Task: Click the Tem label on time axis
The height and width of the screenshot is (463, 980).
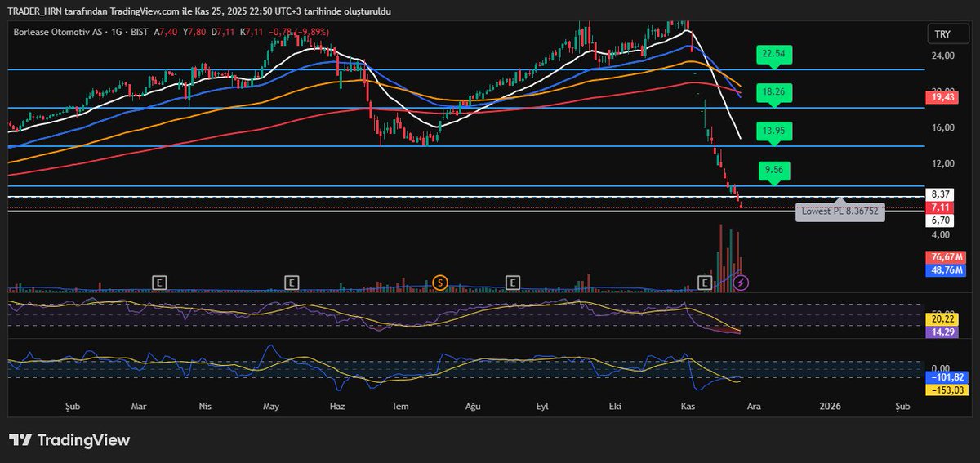Action: [400, 406]
